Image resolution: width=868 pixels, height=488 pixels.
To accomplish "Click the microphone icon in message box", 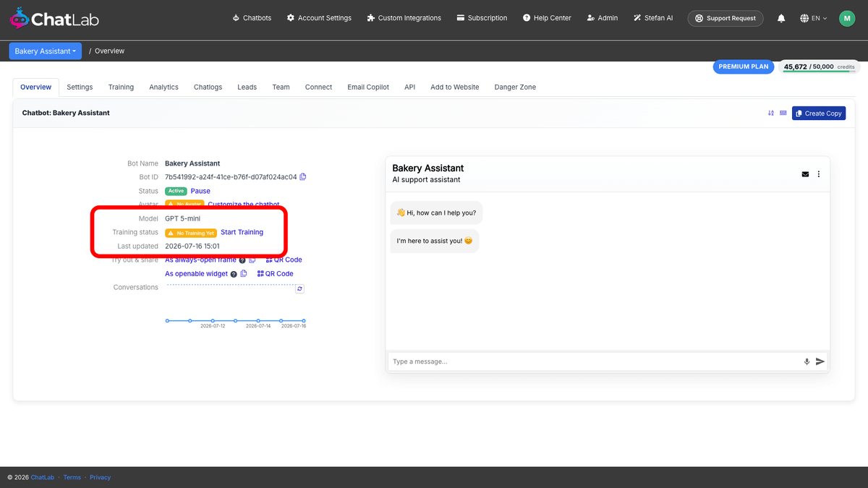I will coord(807,361).
